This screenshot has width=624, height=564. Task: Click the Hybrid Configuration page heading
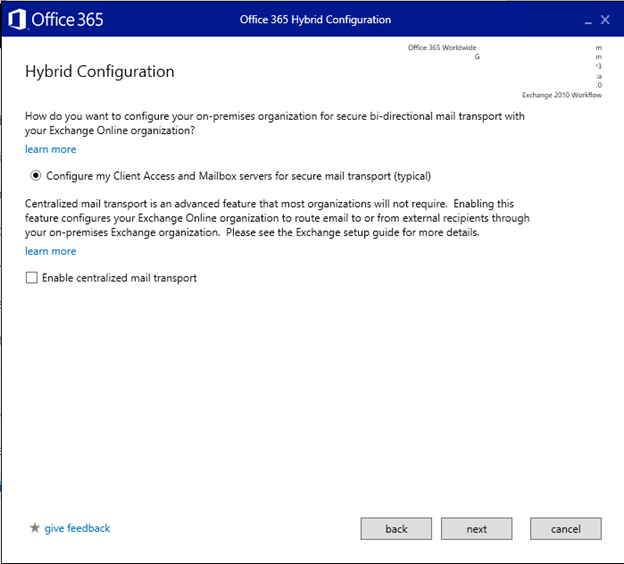[x=99, y=72]
